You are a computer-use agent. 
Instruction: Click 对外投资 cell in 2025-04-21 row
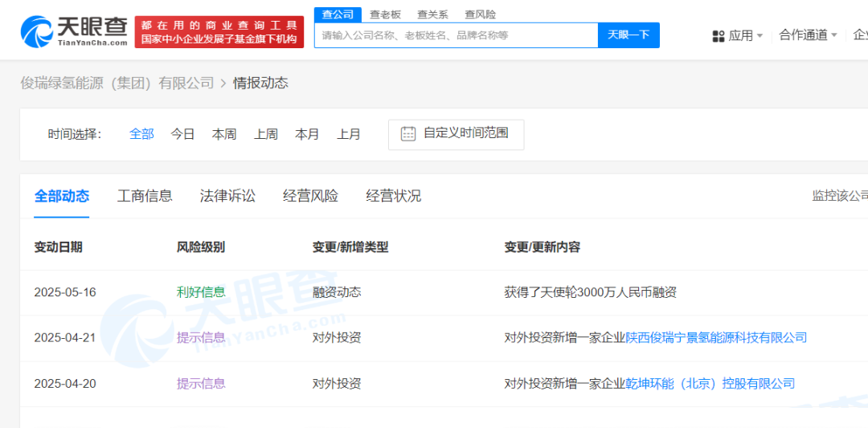(x=337, y=338)
